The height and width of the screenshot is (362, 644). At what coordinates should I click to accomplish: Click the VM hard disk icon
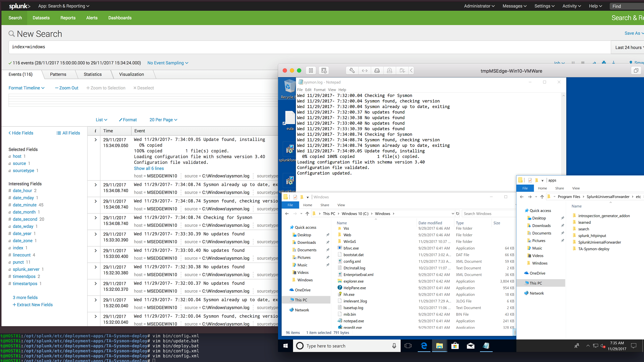point(377,71)
